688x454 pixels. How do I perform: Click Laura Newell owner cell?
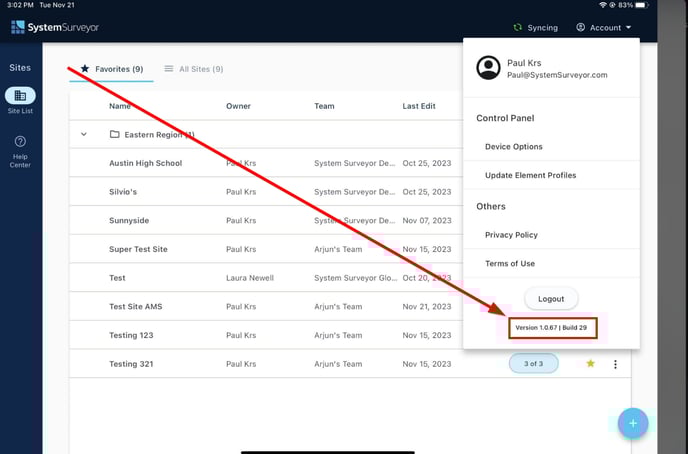[250, 278]
